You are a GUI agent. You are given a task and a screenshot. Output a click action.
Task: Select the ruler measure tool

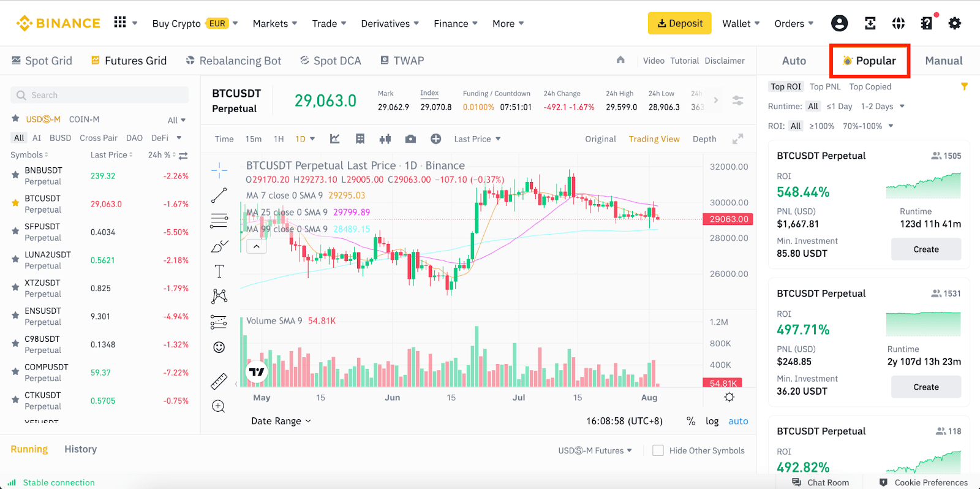coord(219,381)
